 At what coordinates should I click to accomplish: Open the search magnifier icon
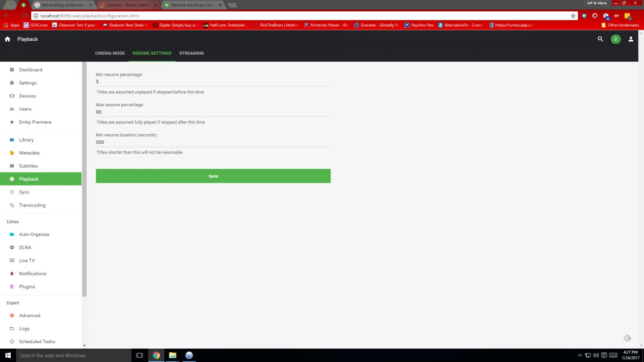(601, 39)
